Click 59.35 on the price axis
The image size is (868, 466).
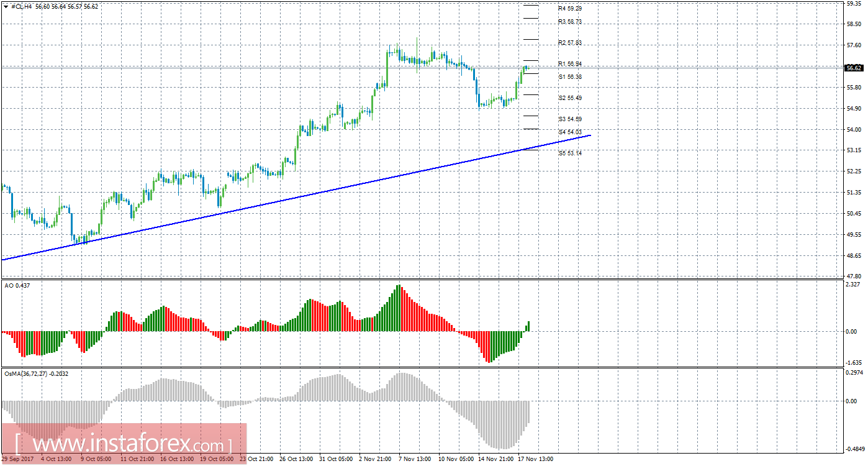[854, 4]
